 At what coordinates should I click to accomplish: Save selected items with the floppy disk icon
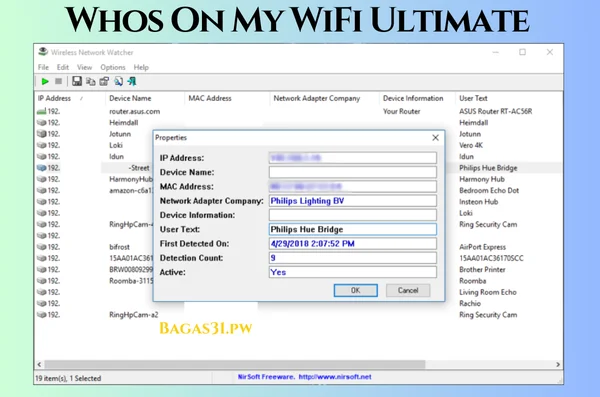77,81
